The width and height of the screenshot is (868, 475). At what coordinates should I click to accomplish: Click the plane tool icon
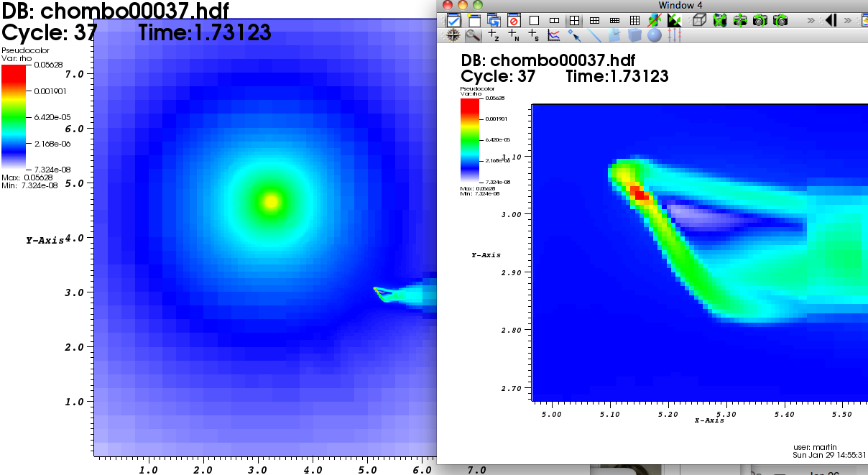pos(614,34)
